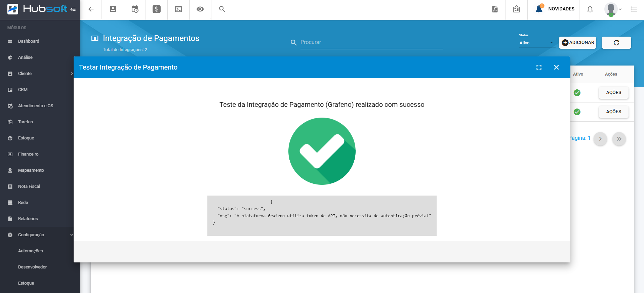
Task: Open the list menu icon at top right
Action: pyautogui.click(x=634, y=9)
